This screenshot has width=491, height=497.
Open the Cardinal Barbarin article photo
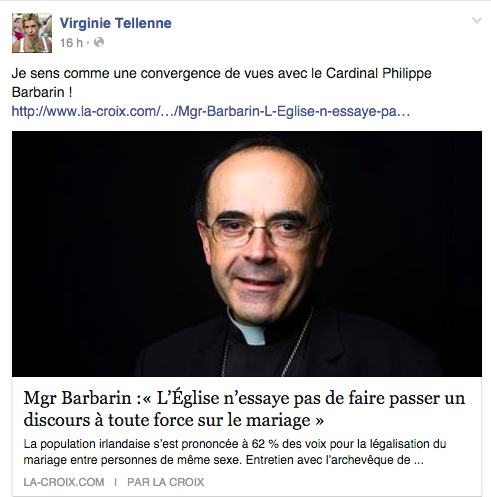(x=247, y=254)
